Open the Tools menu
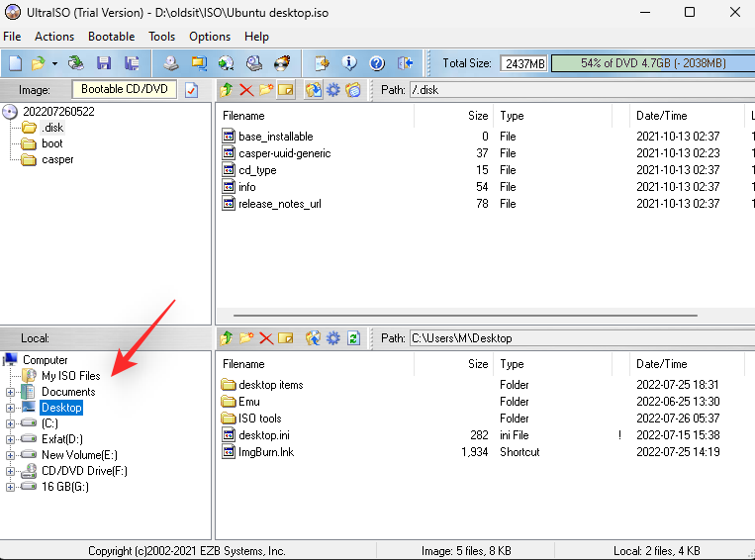This screenshot has width=755, height=560. (162, 37)
